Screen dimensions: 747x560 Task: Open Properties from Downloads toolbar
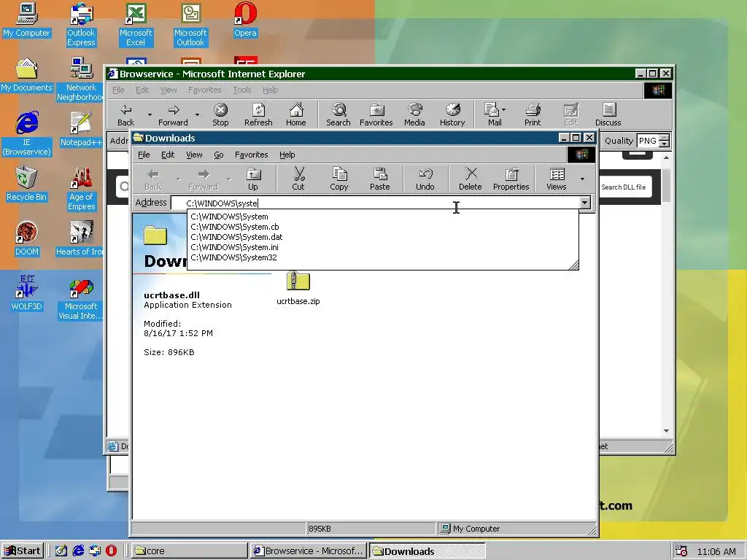511,179
